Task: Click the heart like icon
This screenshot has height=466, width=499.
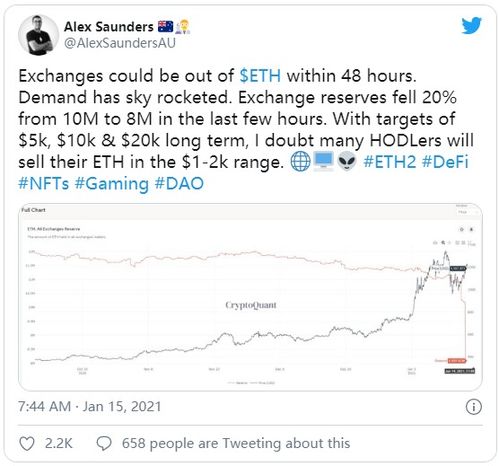Action: pyautogui.click(x=27, y=444)
